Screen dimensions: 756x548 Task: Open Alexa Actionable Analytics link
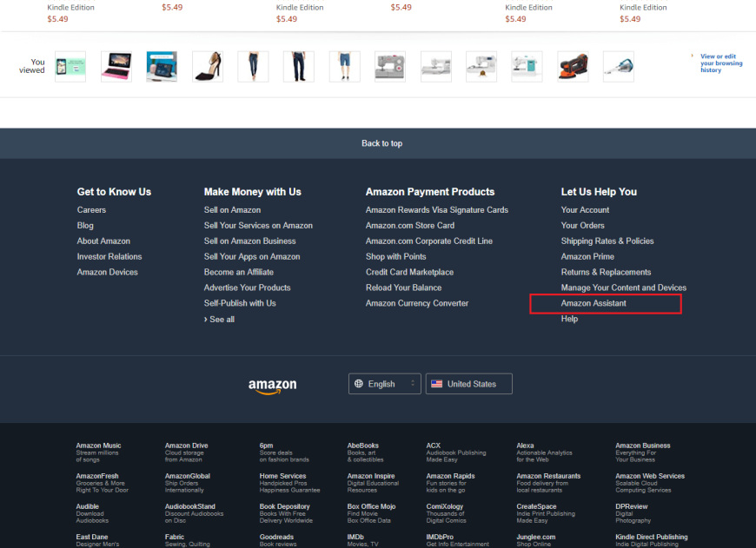tap(544, 452)
